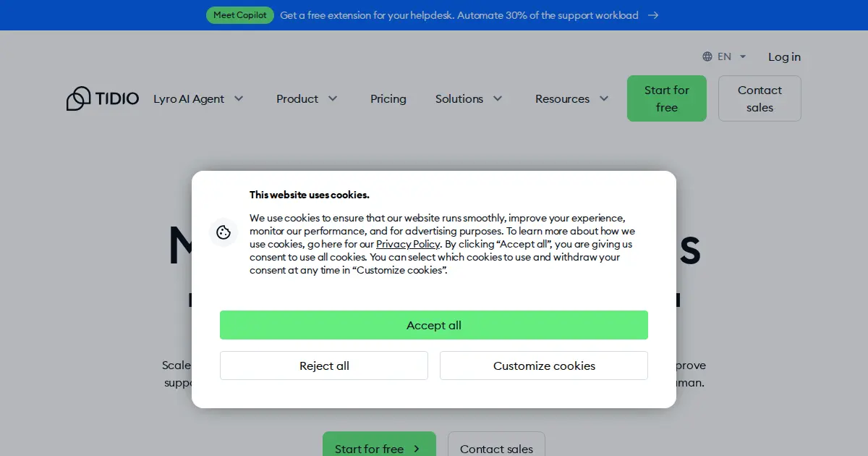Click the Tidio logo icon

pyautogui.click(x=78, y=98)
